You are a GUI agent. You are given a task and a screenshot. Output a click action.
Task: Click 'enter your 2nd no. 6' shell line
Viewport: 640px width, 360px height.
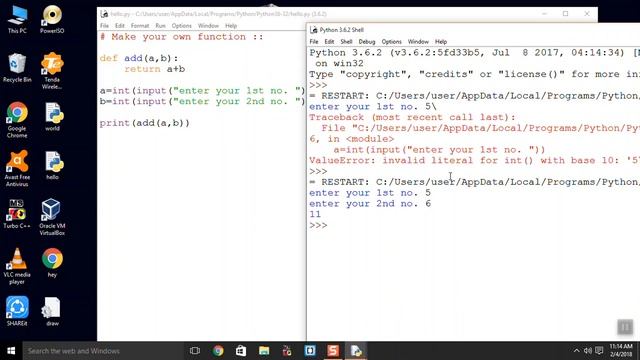click(370, 204)
